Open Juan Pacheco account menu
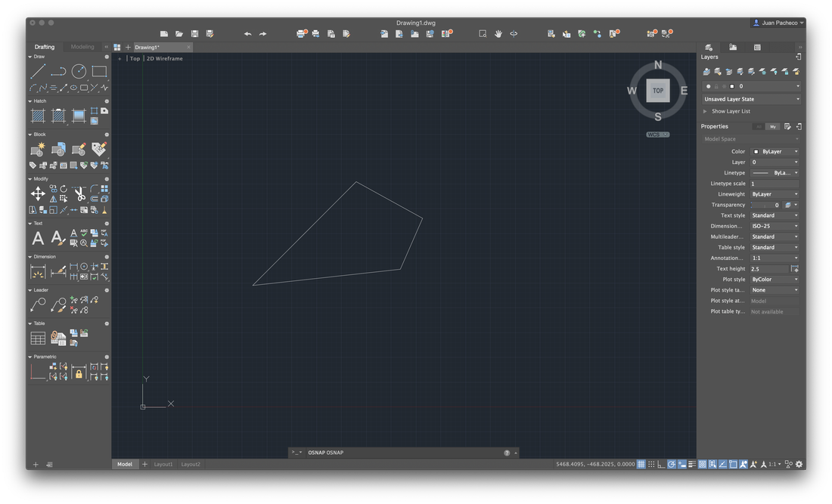 point(778,23)
